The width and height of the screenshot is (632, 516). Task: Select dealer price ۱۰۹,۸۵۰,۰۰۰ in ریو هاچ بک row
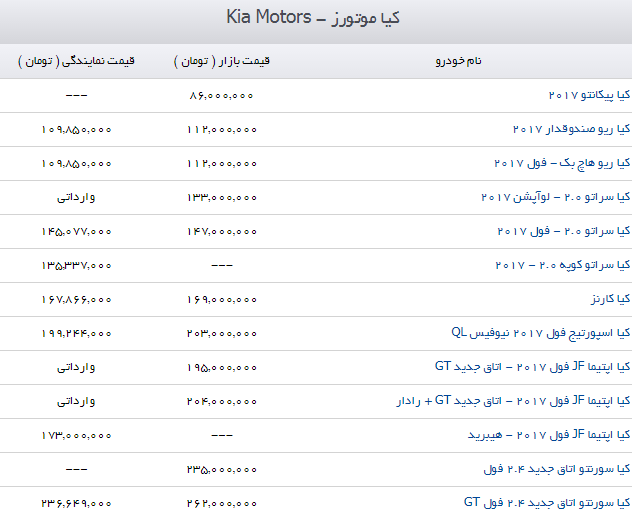point(76,163)
